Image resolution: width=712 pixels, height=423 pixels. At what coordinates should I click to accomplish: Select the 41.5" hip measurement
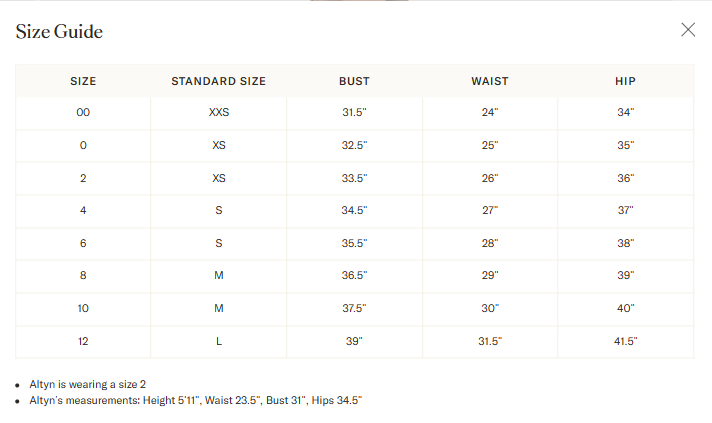[626, 342]
